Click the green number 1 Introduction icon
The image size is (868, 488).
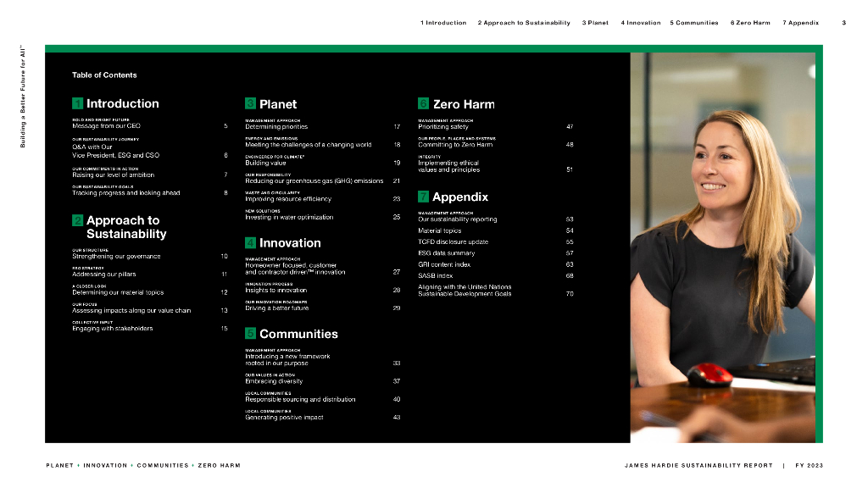coord(77,103)
